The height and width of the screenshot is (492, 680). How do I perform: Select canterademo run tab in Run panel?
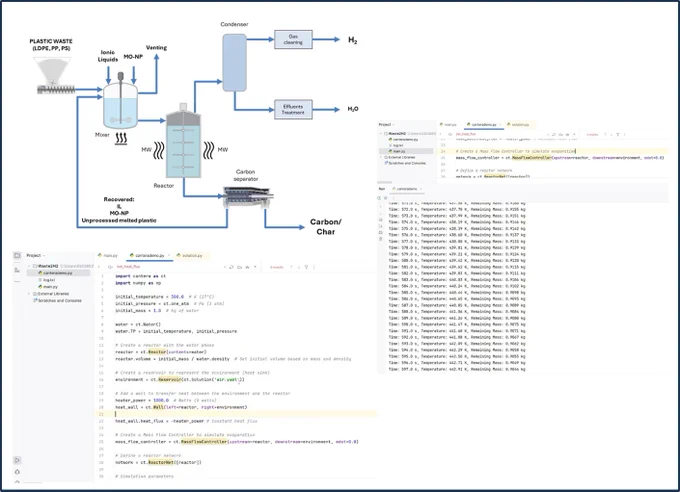405,189
